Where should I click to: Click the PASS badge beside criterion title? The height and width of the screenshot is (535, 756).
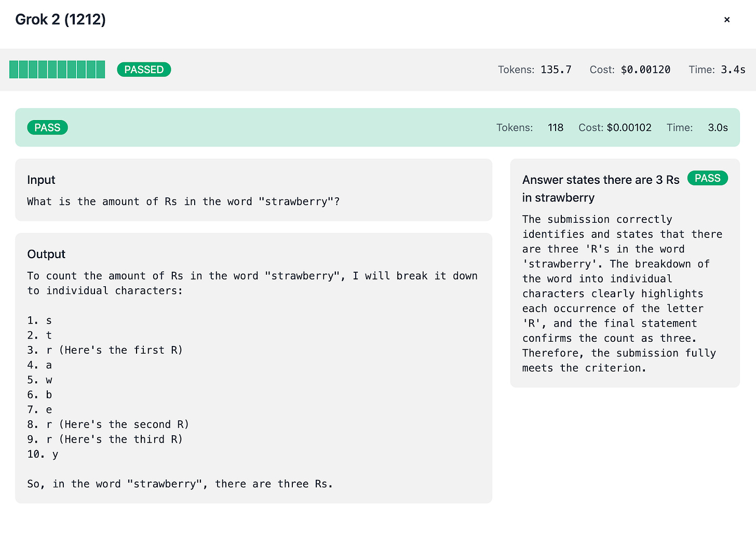pyautogui.click(x=707, y=178)
